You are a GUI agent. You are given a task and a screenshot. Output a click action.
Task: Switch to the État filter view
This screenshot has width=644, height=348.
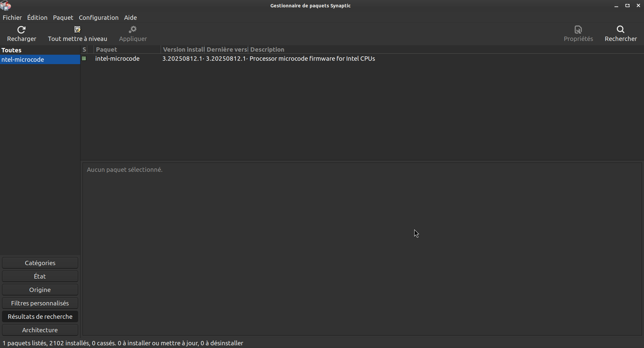click(40, 276)
